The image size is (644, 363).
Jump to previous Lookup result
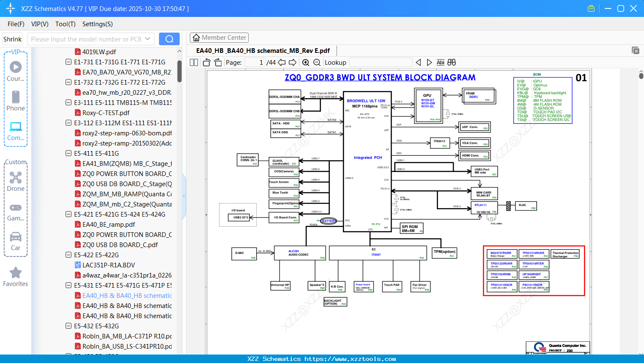(x=418, y=63)
